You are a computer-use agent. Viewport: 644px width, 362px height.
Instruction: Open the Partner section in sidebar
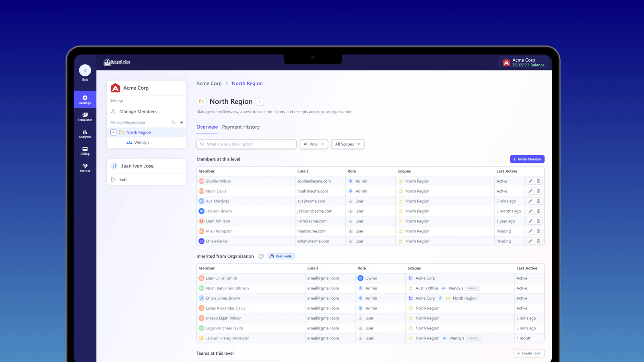[85, 168]
